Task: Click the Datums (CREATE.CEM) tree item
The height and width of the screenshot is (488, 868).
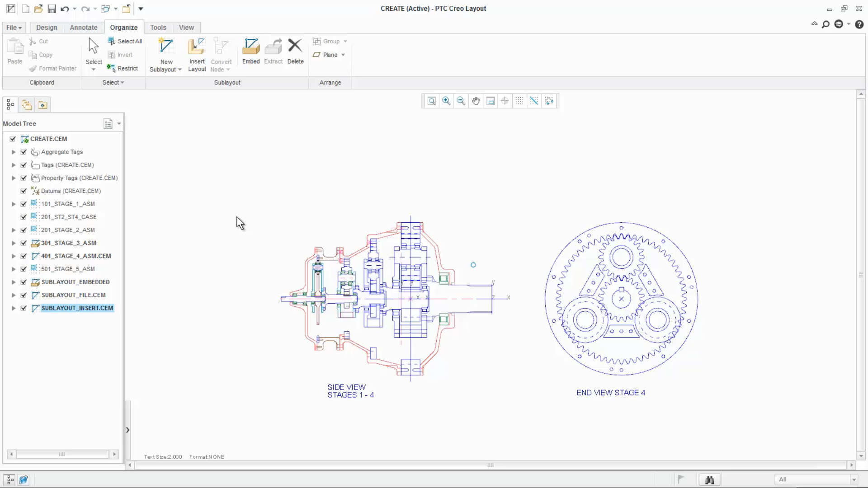Action: coord(71,191)
